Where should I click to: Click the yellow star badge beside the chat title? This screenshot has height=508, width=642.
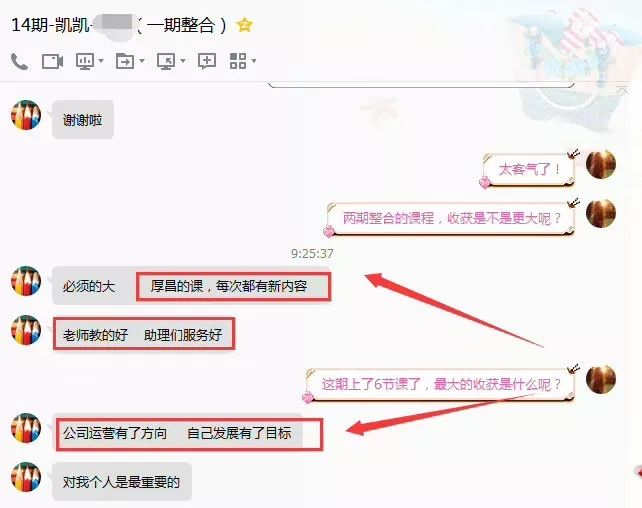245,25
